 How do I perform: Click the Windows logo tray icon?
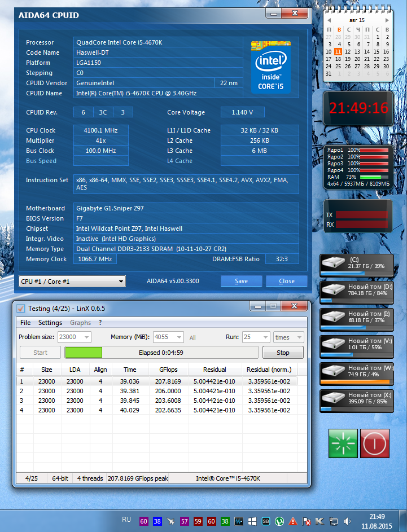coord(252,521)
